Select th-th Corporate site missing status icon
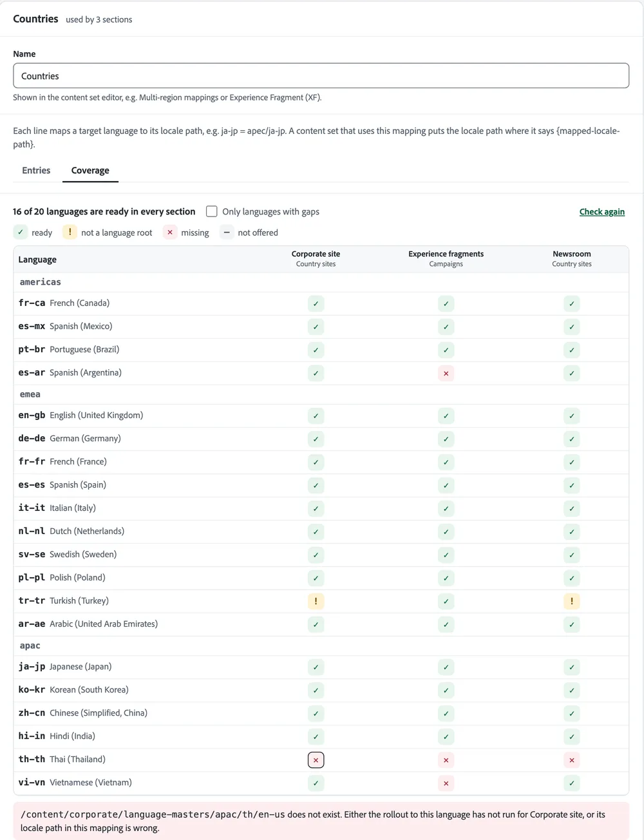Screen dimensions: 644x840 (x=316, y=760)
